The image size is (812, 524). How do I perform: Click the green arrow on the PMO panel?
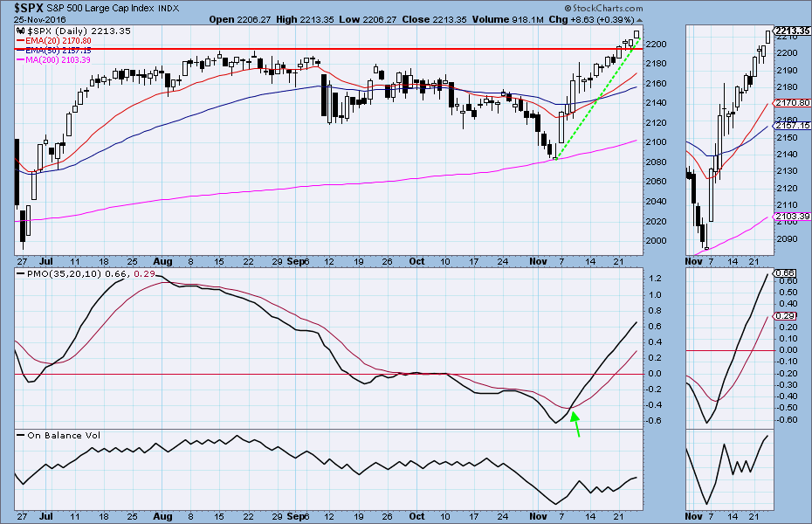pos(575,424)
